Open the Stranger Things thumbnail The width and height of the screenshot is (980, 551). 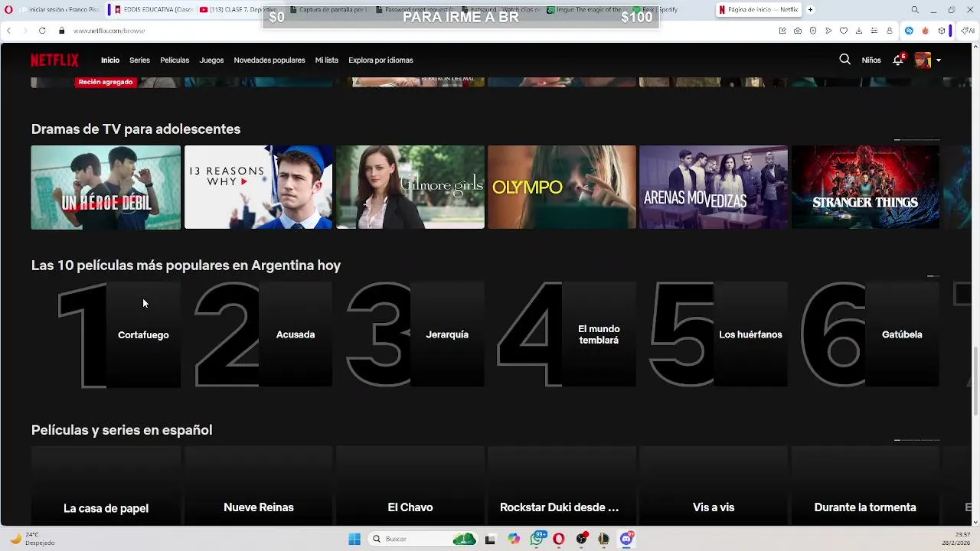[865, 187]
